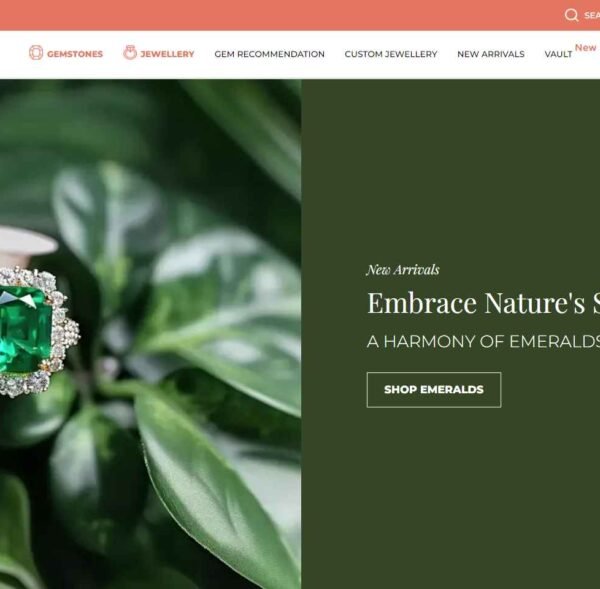Click the italic New Arrivals banner text
Image resolution: width=600 pixels, height=589 pixels.
pos(403,270)
